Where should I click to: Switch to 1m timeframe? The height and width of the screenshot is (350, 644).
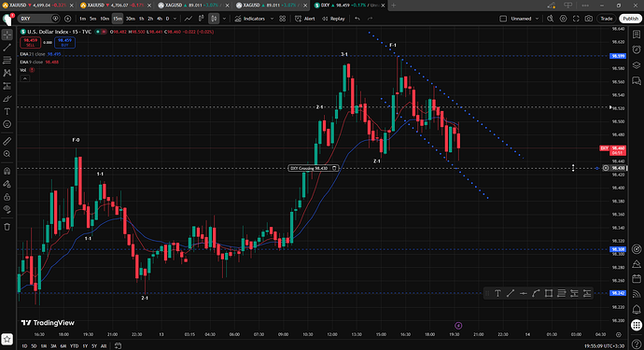82,19
